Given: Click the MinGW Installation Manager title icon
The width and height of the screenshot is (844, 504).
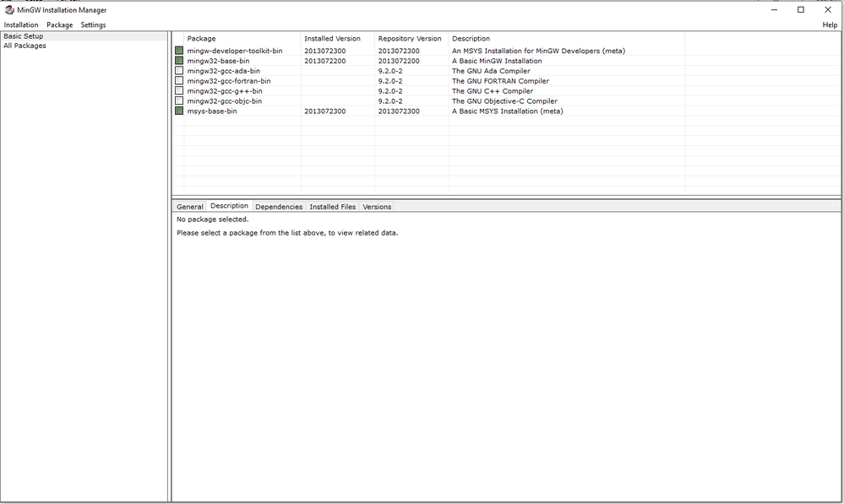Looking at the screenshot, I should [x=9, y=9].
